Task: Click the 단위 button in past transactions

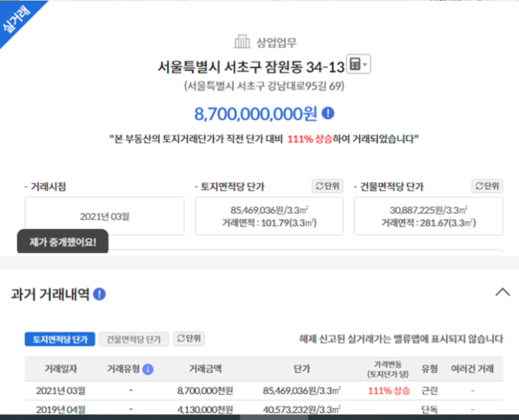Action: point(189,339)
